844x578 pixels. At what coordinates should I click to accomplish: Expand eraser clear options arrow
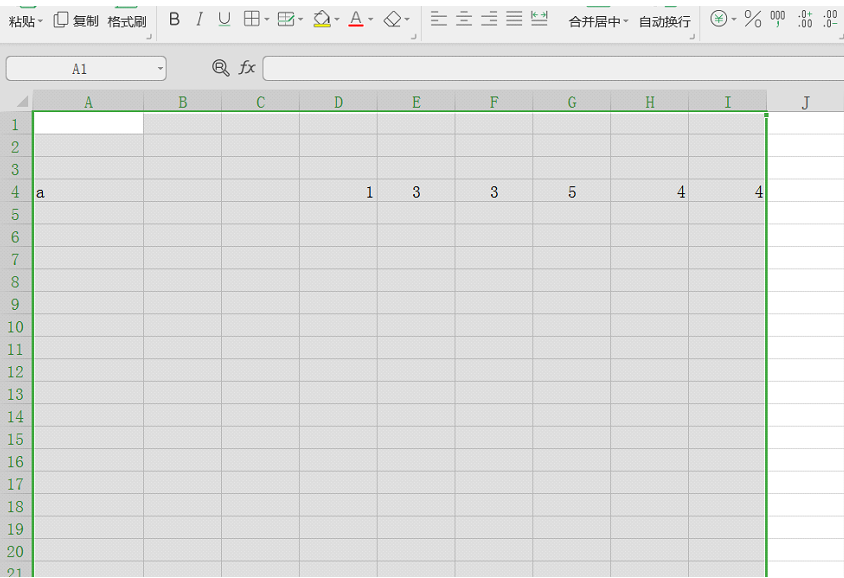pos(407,20)
